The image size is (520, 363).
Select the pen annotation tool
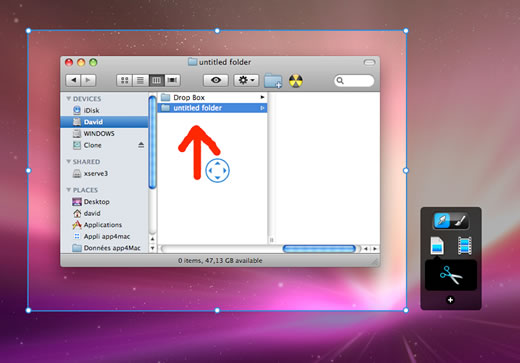pos(442,221)
